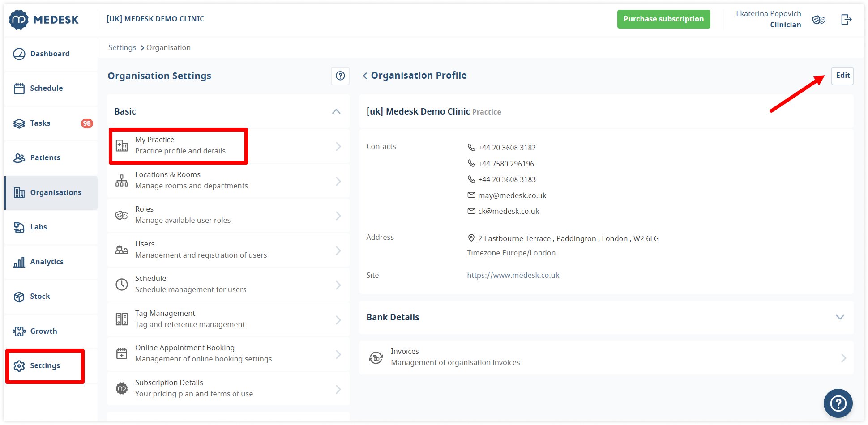This screenshot has height=425, width=868.
Task: Click the Tag Management binders icon
Action: 122,319
